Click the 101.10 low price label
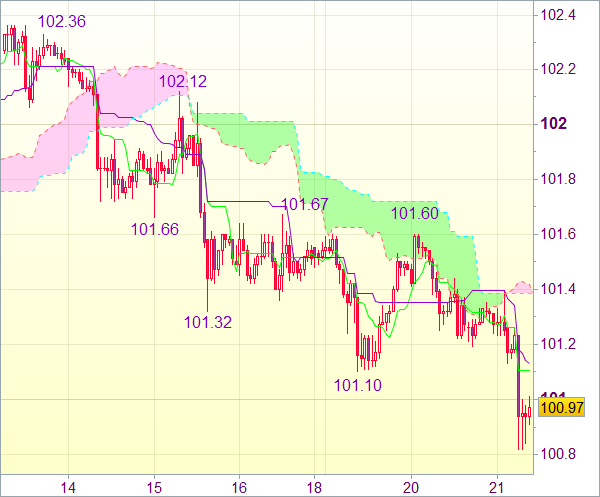This screenshot has width=600, height=497. [358, 385]
